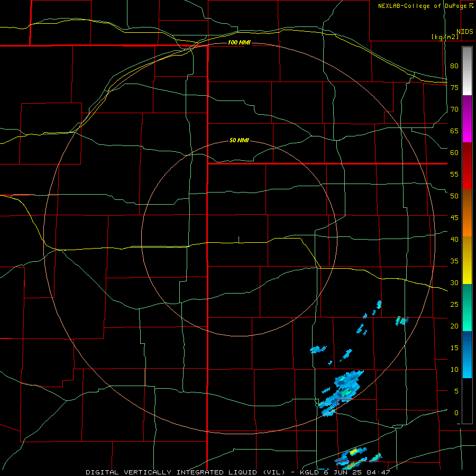476x476 pixels.
Task: Click the legend value 30
Action: [x=454, y=282]
